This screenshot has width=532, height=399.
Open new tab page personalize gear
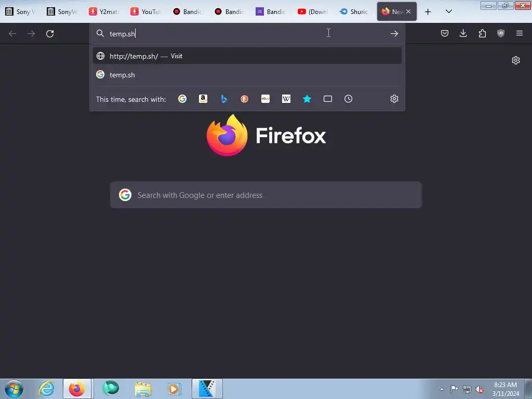(x=516, y=60)
